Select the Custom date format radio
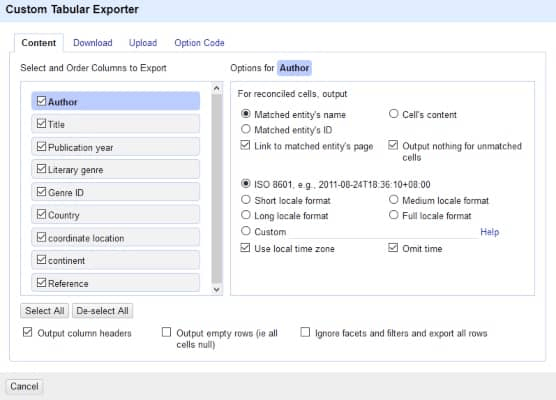The image size is (556, 400). coord(245,231)
